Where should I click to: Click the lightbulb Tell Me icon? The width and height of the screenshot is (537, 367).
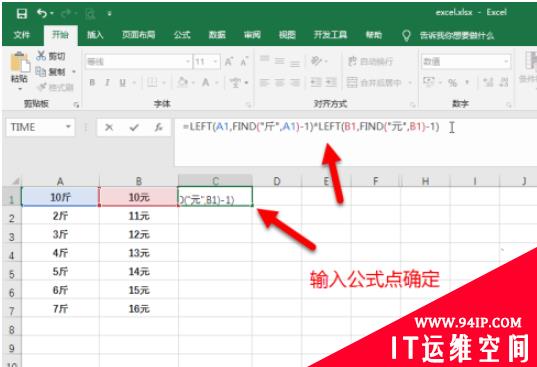[x=406, y=35]
